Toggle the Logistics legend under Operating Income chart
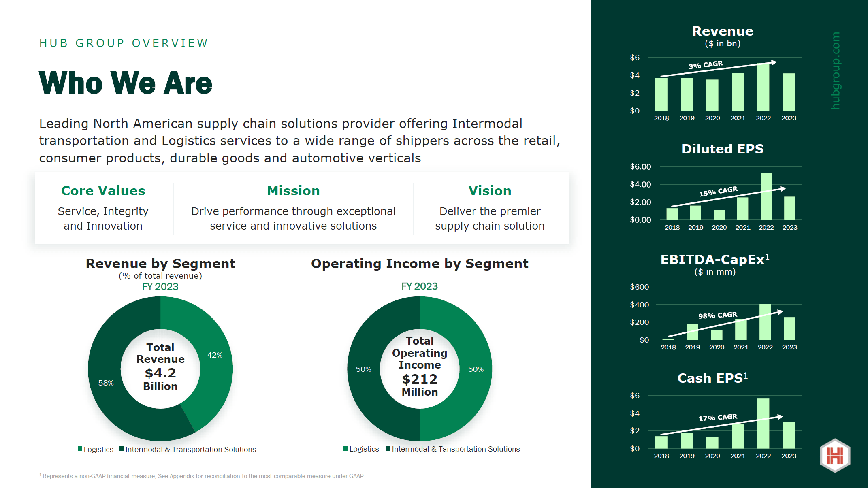 pos(345,449)
